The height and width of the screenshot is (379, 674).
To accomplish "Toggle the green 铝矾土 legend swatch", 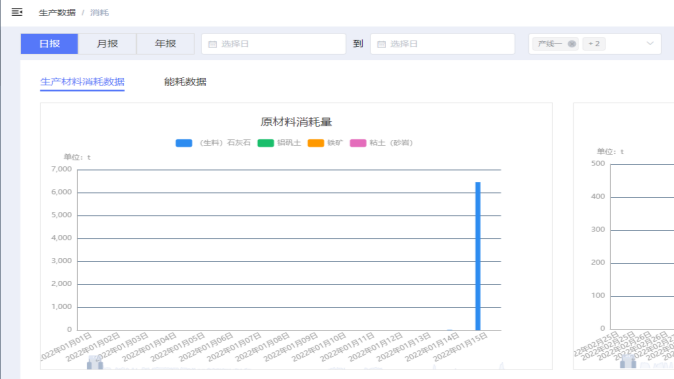I will coord(266,143).
